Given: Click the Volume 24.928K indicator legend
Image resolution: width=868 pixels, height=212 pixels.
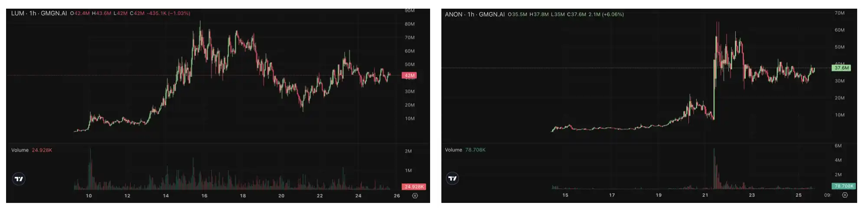Looking at the screenshot, I should 32,150.
